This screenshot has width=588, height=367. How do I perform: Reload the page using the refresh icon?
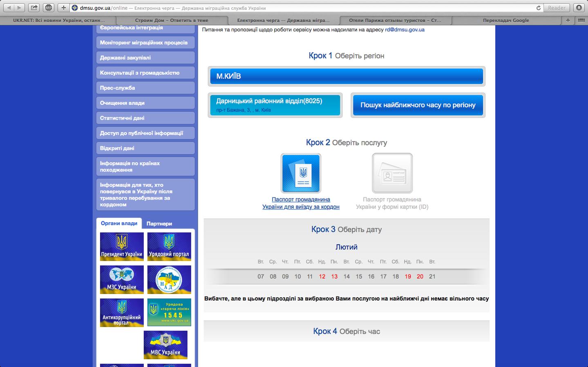click(539, 8)
